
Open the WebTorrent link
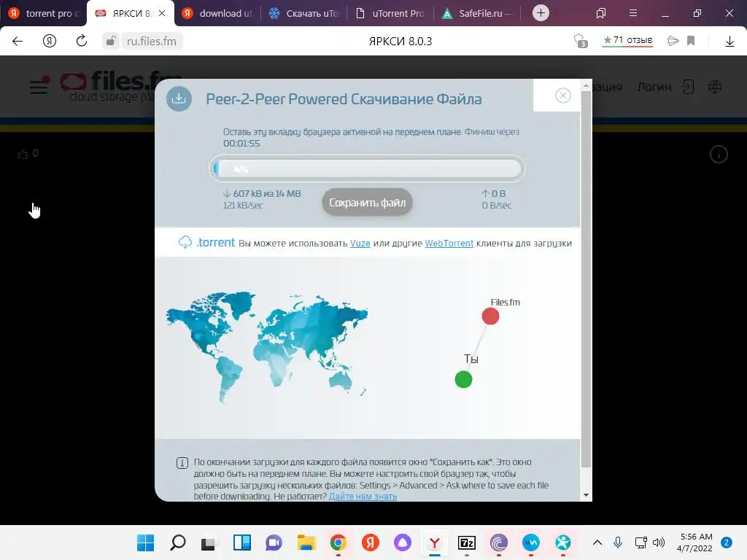(x=449, y=244)
